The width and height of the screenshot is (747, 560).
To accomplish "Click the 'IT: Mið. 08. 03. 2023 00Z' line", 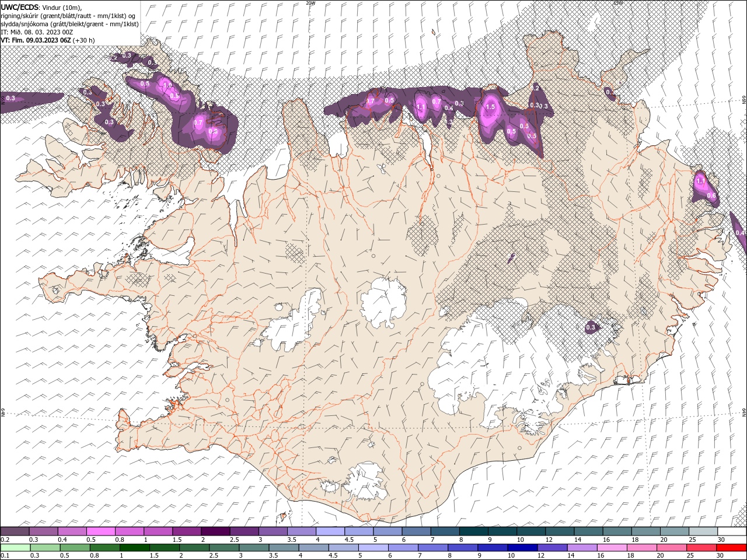I will click(37, 32).
